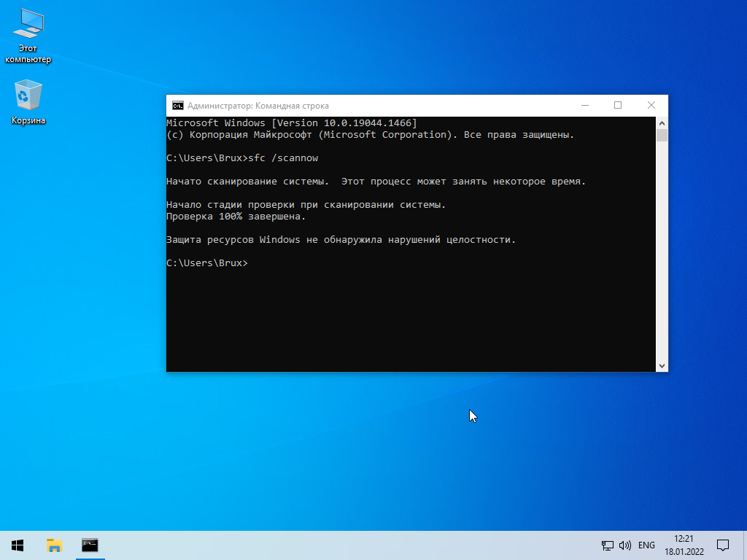Launch File Explorer from the taskbar
This screenshot has width=747, height=560.
(54, 545)
